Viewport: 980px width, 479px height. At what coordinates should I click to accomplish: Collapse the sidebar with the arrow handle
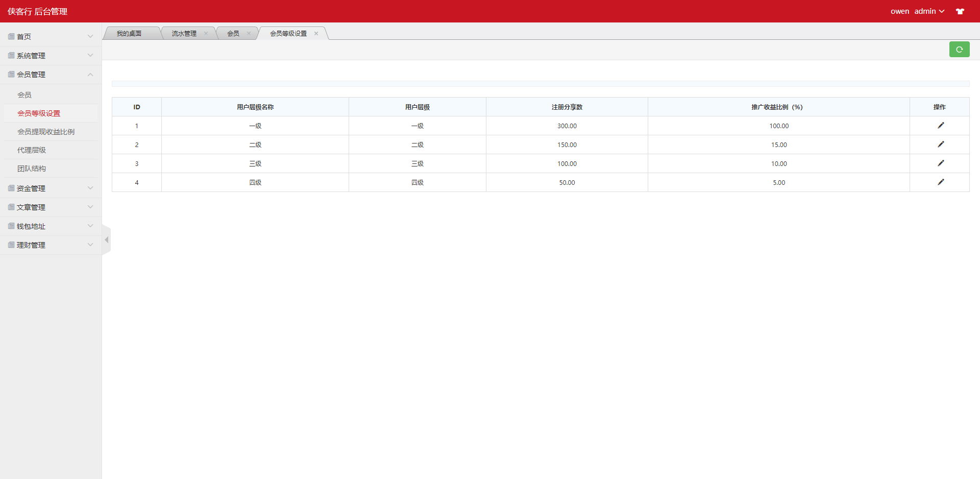pyautogui.click(x=106, y=240)
